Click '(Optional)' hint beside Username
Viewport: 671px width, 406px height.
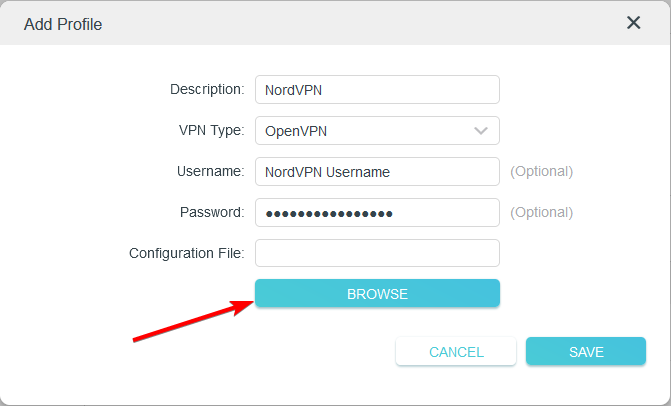541,171
